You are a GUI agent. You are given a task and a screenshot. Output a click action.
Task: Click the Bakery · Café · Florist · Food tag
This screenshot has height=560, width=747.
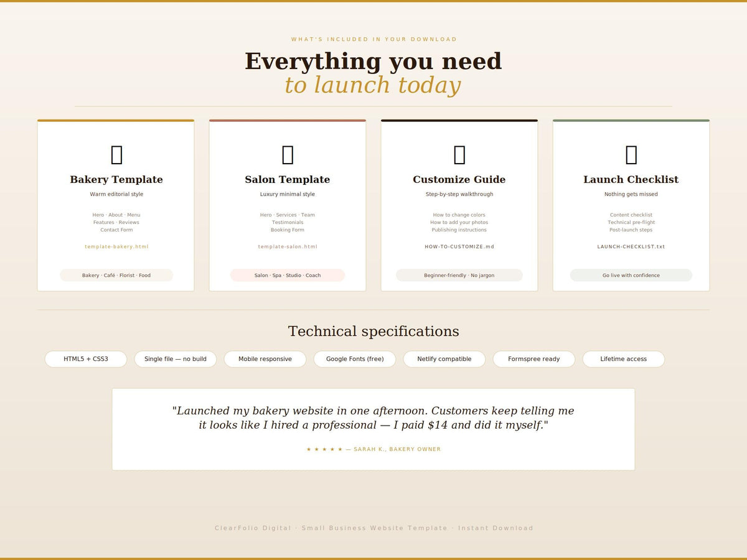(x=116, y=275)
